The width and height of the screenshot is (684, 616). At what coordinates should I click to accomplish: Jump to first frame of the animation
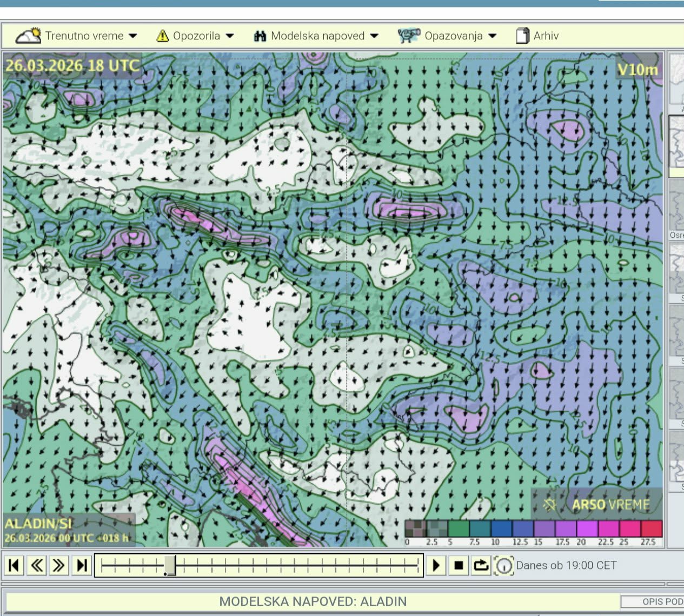(14, 566)
